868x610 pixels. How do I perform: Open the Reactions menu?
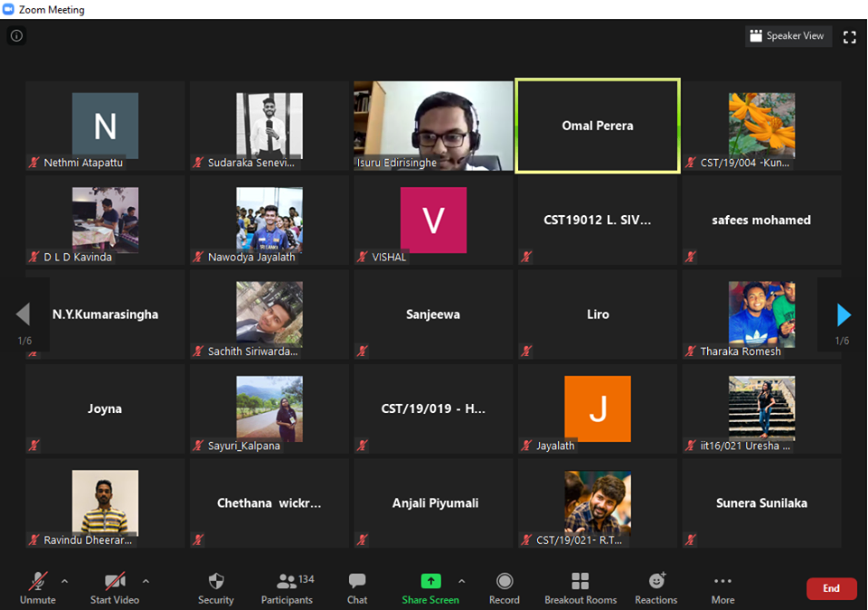pos(656,588)
